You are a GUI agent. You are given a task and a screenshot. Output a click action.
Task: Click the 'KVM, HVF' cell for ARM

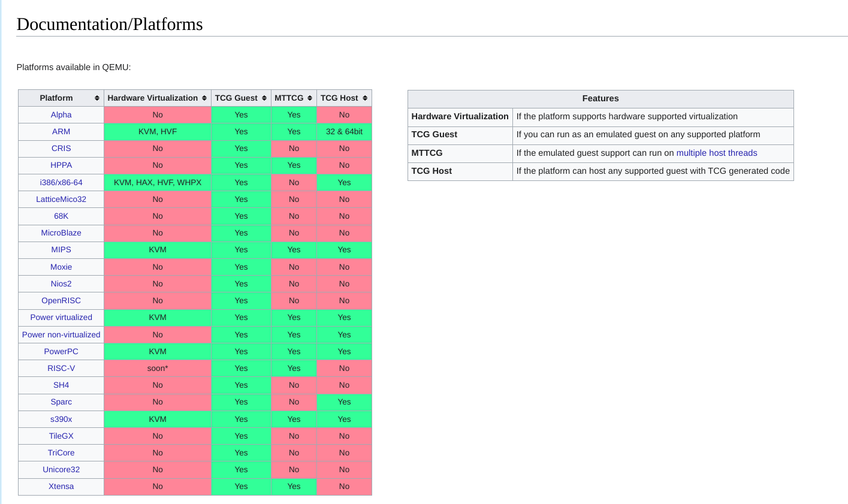click(158, 132)
